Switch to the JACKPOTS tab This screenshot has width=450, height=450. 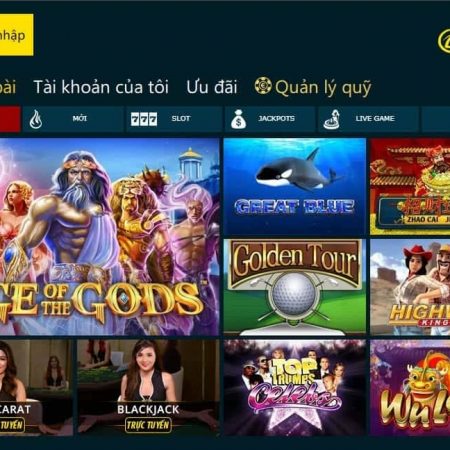pyautogui.click(x=270, y=119)
